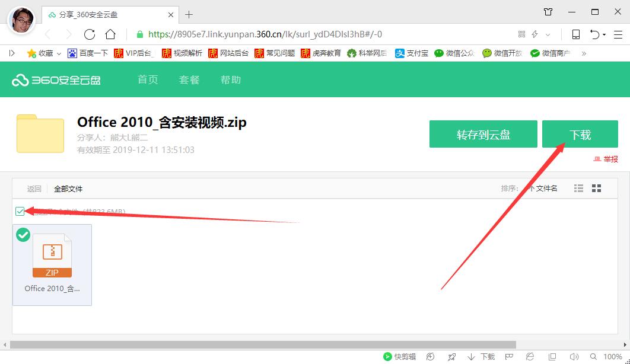
Task: Click the scrollbar left arrow
Action: 5,345
